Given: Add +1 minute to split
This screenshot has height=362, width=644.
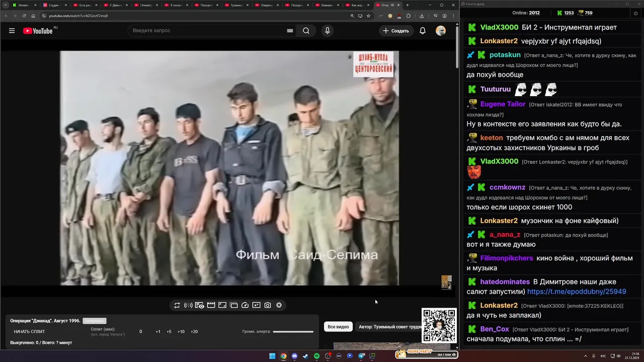Looking at the screenshot, I should point(158,332).
